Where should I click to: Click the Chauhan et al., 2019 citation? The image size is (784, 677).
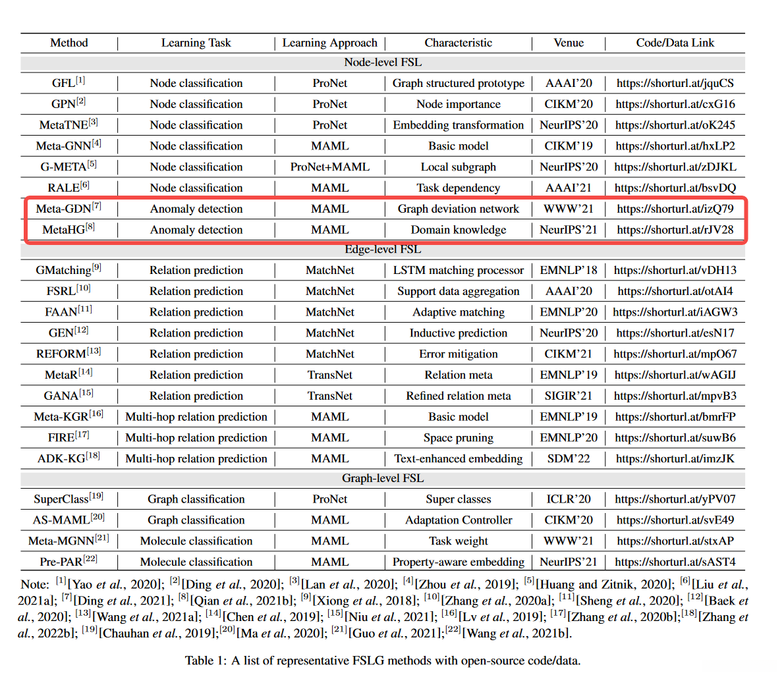[x=157, y=634]
